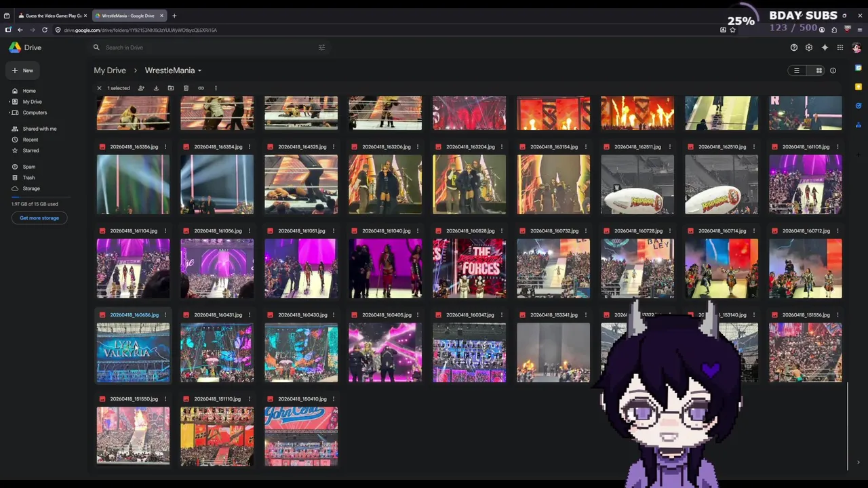Open more options for 20260418_160828.jpg
The width and height of the screenshot is (868, 488).
point(501,231)
